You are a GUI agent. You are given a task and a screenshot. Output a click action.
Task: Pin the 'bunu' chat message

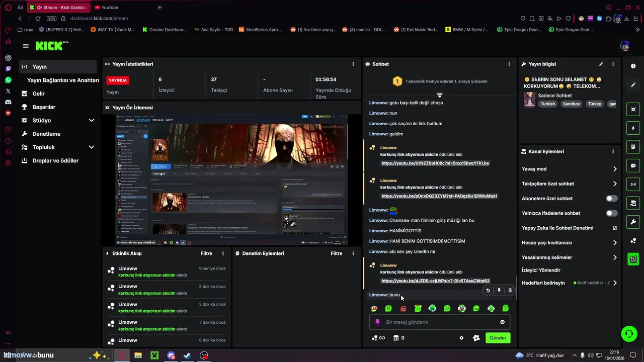click(x=499, y=290)
